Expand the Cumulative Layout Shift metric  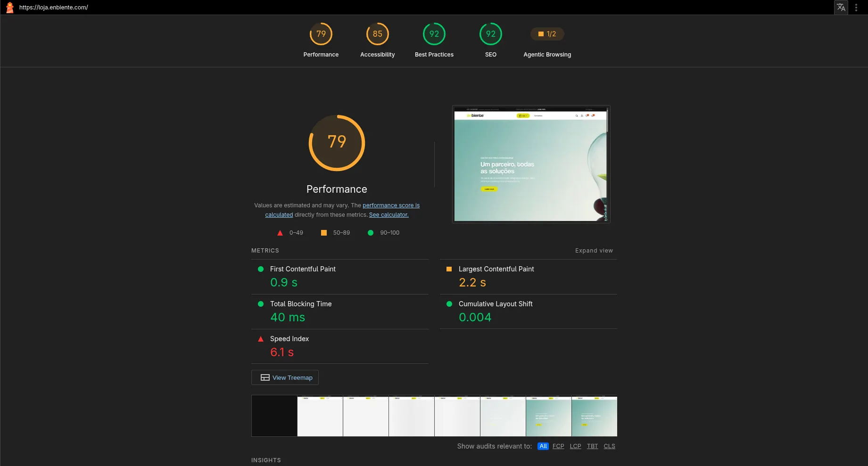tap(529, 312)
